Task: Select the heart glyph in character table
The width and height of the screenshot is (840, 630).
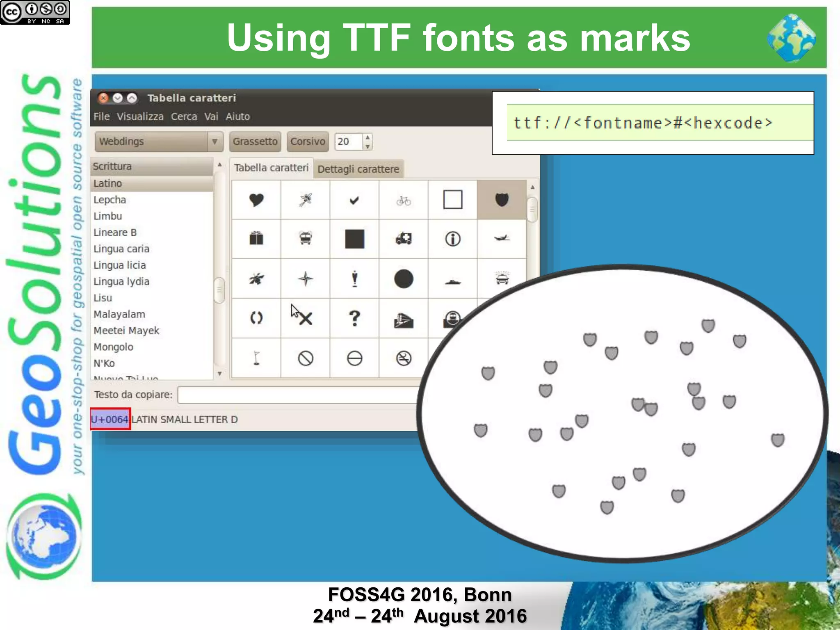Action: 256,200
